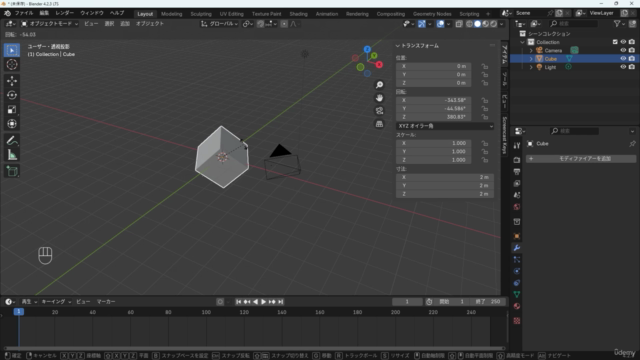This screenshot has width=640, height=360.
Task: Open the Modifiers wrench properties tab
Action: [517, 248]
